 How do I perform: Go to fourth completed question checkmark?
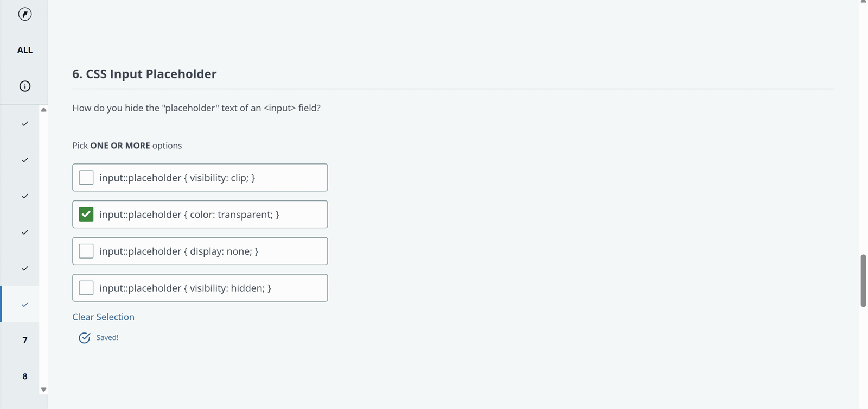click(25, 232)
